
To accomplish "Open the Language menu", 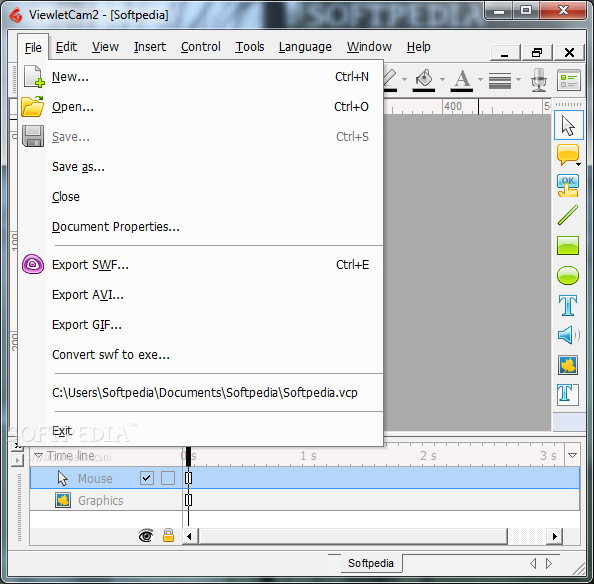I will click(x=305, y=47).
